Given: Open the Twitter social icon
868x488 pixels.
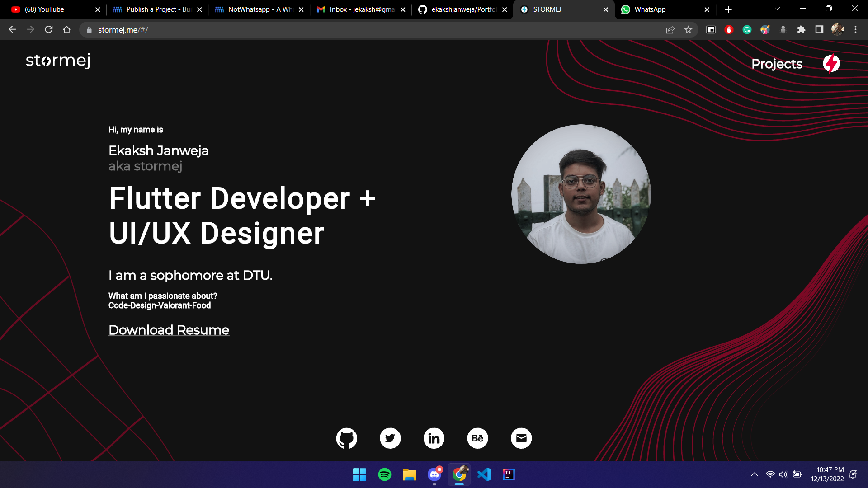Looking at the screenshot, I should [390, 438].
